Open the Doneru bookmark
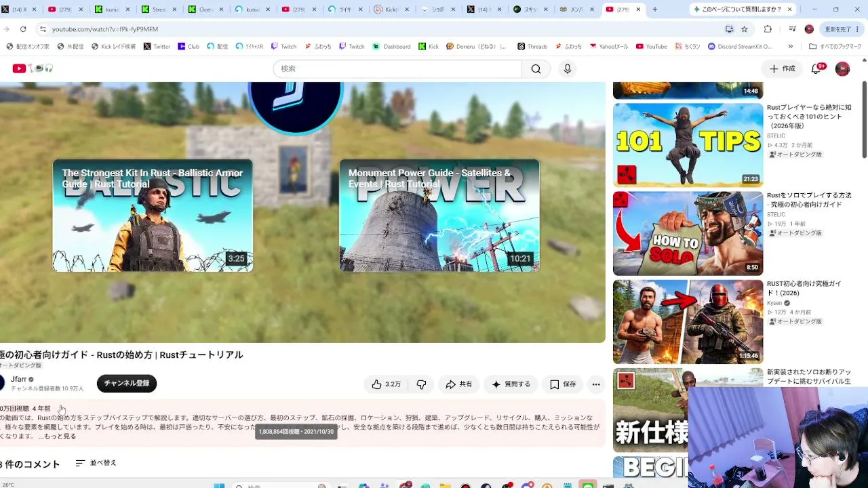The width and height of the screenshot is (868, 488). pos(476,47)
